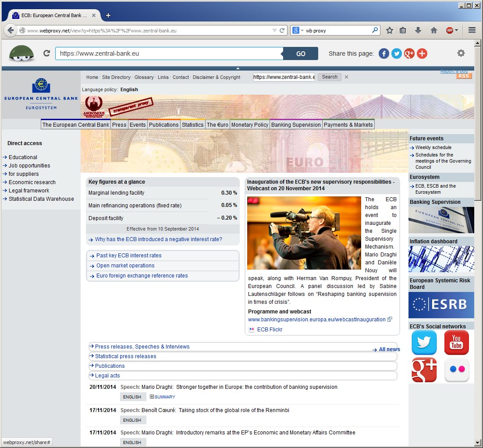This screenshot has width=483, height=448.
Task: Click cameraman webcast photo thumbnail
Action: click(x=304, y=233)
